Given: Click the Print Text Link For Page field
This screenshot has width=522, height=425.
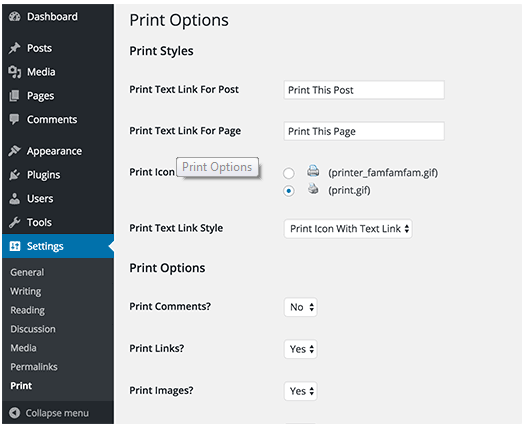Looking at the screenshot, I should point(364,131).
